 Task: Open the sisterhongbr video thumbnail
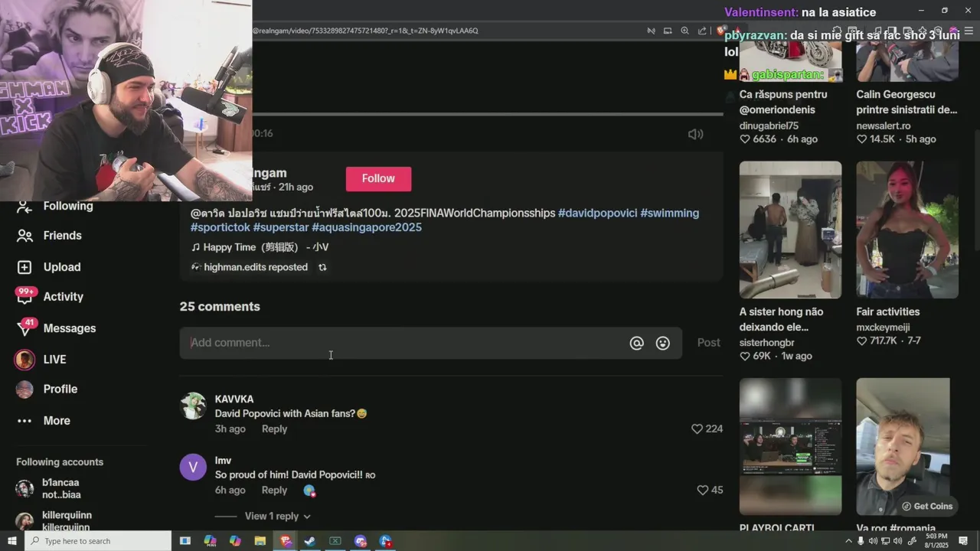[x=790, y=230]
